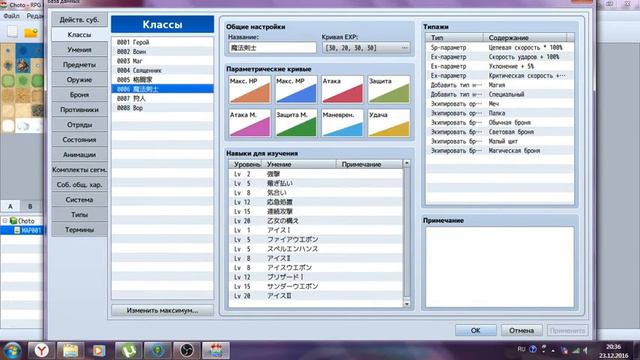Open the Действ. суб. tab
This screenshot has height=360, width=640.
(x=80, y=20)
